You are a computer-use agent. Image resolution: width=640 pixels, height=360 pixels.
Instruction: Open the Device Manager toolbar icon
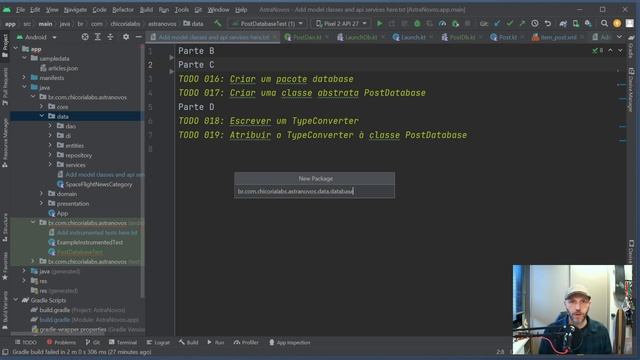tap(576, 24)
